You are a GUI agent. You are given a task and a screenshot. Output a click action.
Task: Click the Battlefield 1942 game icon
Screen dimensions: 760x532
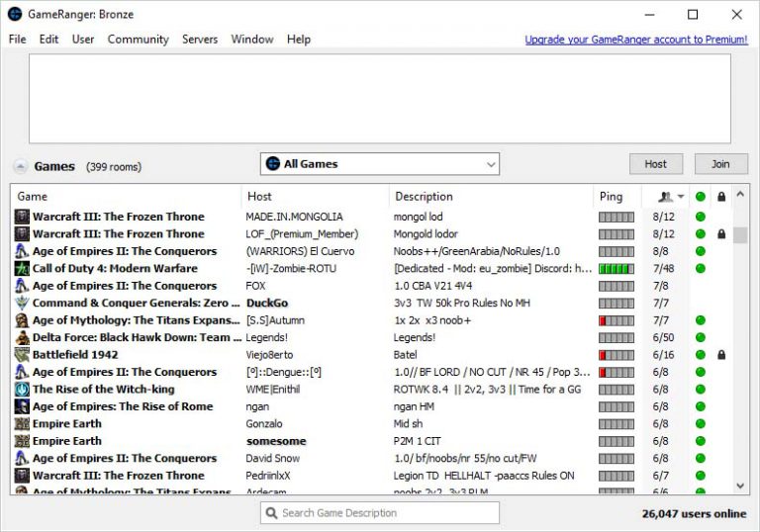click(x=22, y=355)
